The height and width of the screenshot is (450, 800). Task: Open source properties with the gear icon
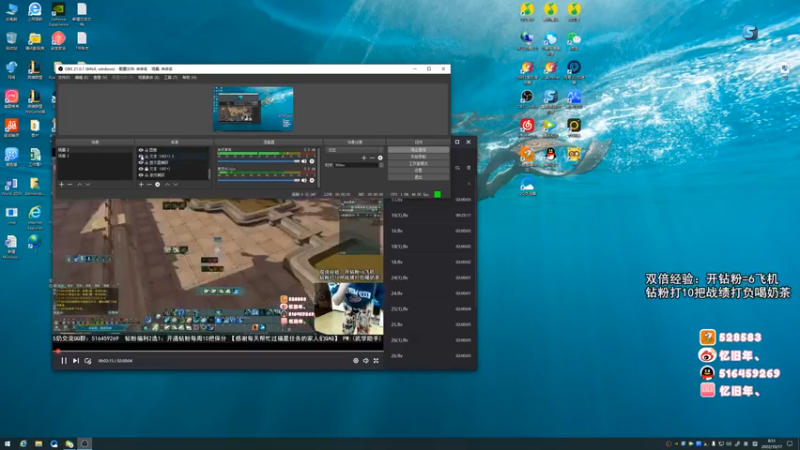click(158, 185)
